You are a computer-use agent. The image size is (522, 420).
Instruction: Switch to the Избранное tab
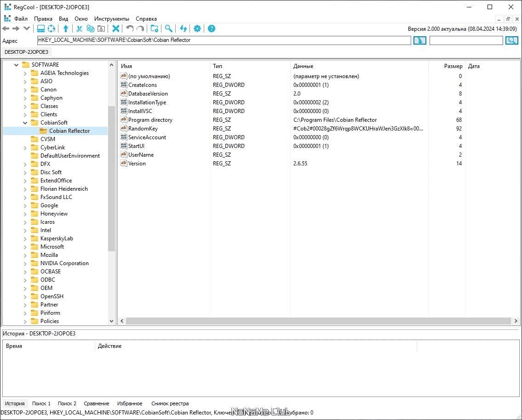[x=130, y=403]
